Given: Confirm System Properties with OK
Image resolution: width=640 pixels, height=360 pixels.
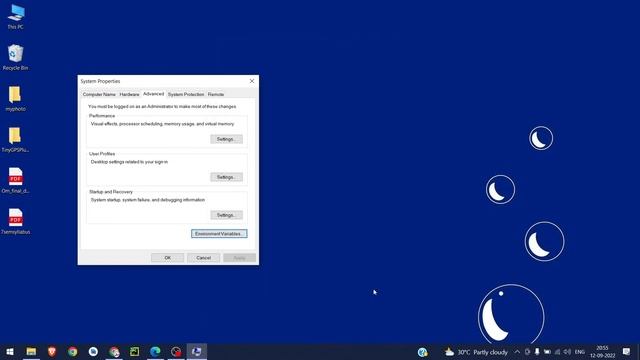Looking at the screenshot, I should [x=167, y=258].
